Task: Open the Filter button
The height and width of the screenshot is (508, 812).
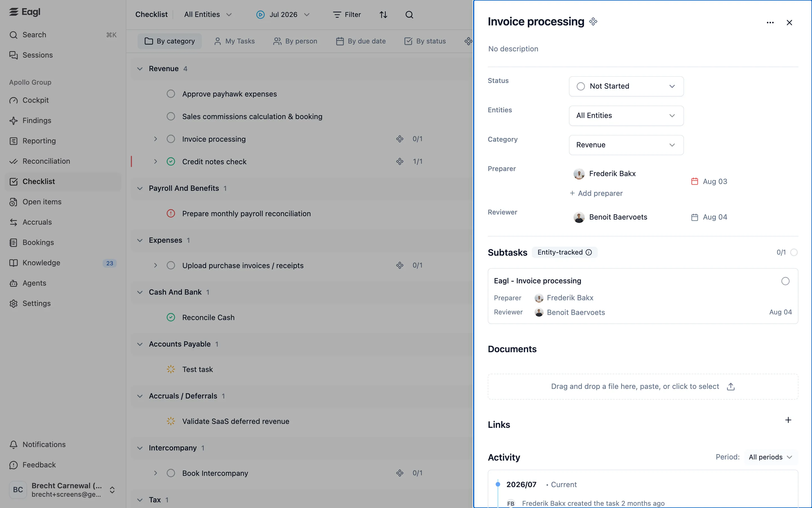Action: [x=347, y=14]
